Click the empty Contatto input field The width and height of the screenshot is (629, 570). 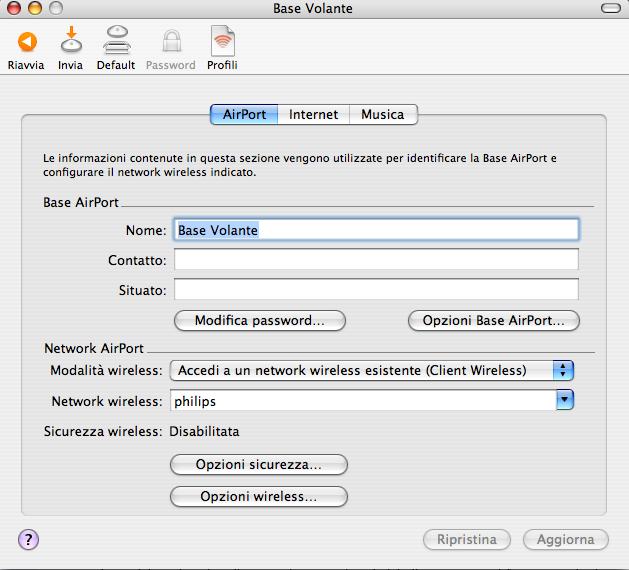[x=376, y=260]
